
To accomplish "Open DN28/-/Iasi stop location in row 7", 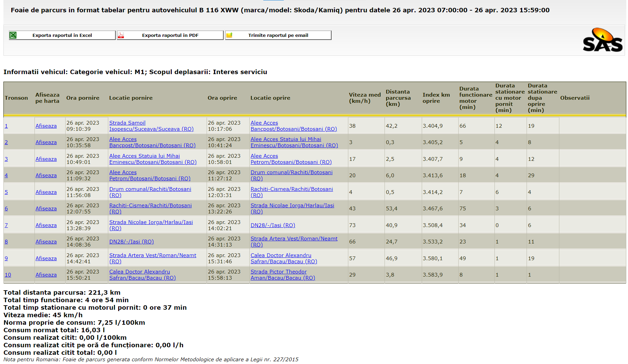I will point(273,225).
